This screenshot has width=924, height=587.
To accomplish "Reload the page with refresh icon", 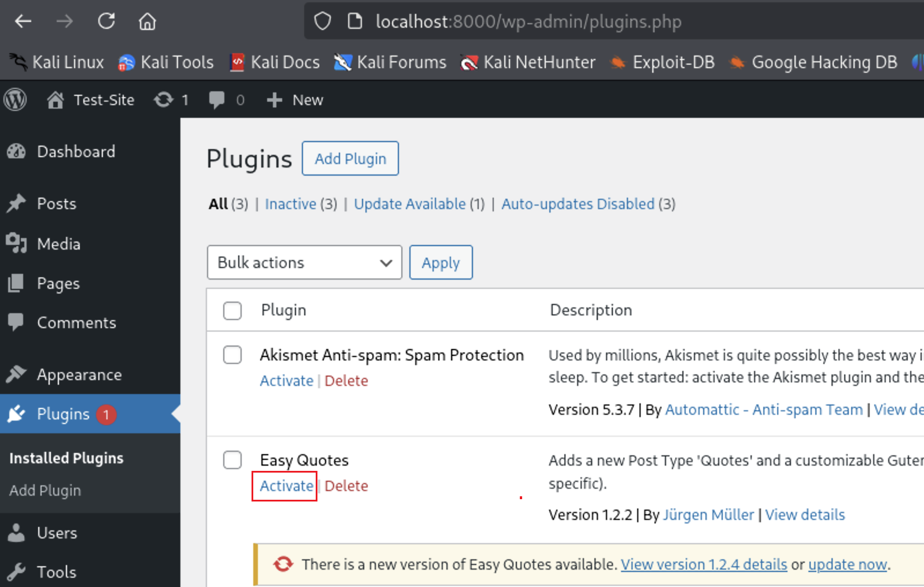I will click(x=106, y=21).
